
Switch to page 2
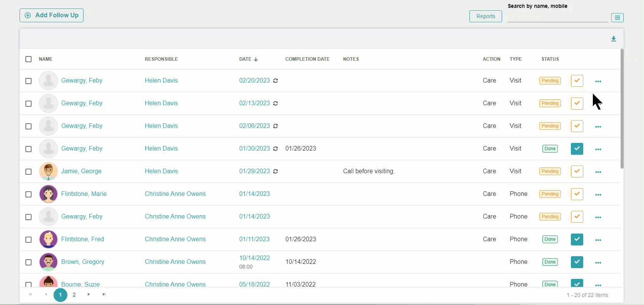pos(74,295)
